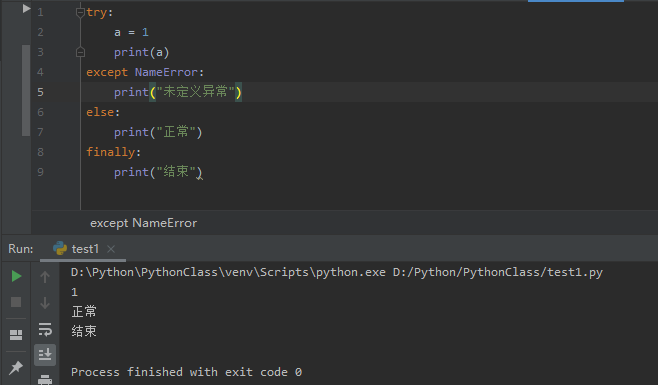Print console output using printer icon
This screenshot has height=385, width=658.
[45, 380]
